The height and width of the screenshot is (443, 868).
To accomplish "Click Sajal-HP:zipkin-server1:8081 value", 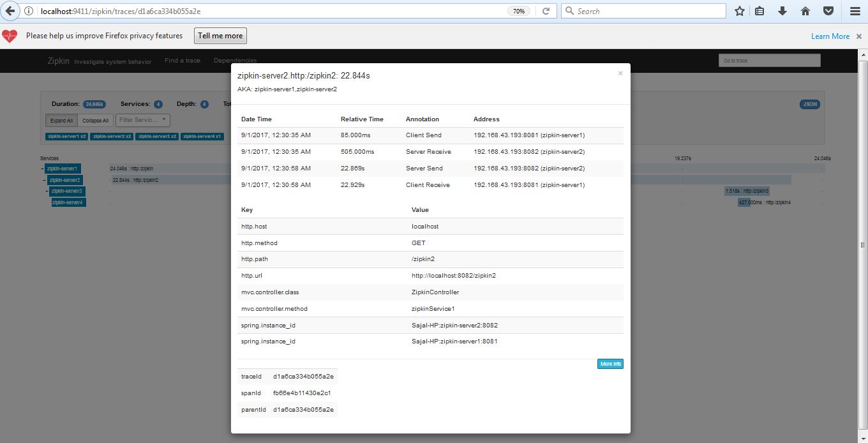I will [x=454, y=342].
